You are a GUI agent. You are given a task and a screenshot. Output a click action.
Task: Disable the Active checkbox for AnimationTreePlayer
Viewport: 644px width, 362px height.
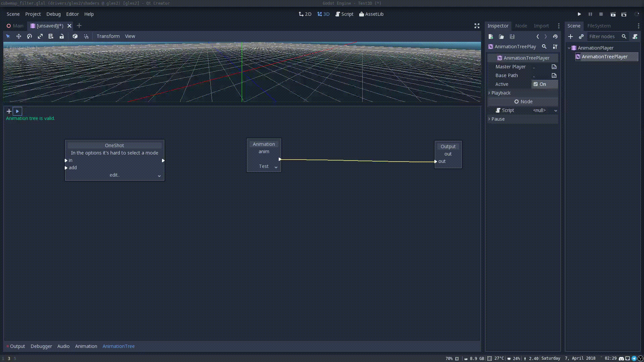coord(536,84)
